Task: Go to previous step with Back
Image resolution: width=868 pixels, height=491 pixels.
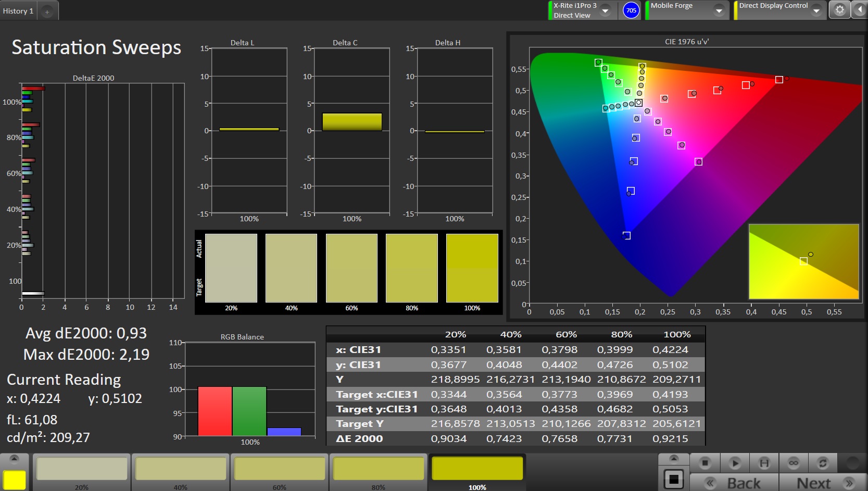Action: click(734, 483)
